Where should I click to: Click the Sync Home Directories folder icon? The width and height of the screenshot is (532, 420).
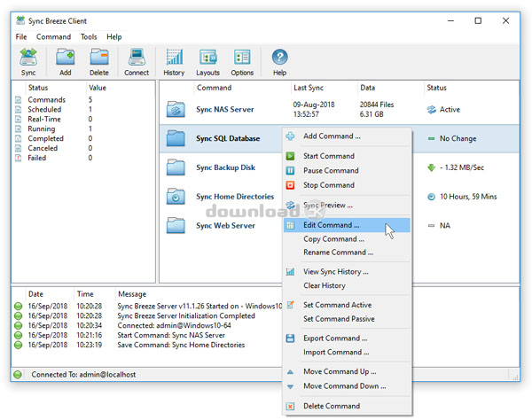pos(176,197)
